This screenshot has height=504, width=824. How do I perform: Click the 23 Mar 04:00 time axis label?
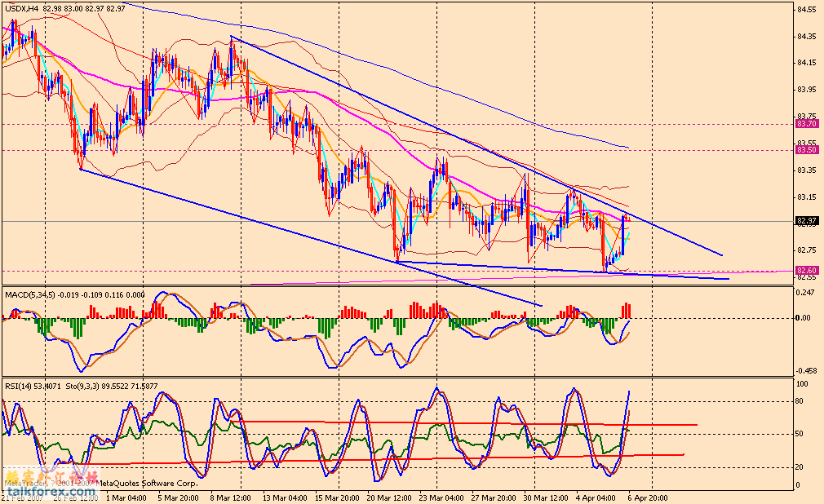[x=441, y=497]
